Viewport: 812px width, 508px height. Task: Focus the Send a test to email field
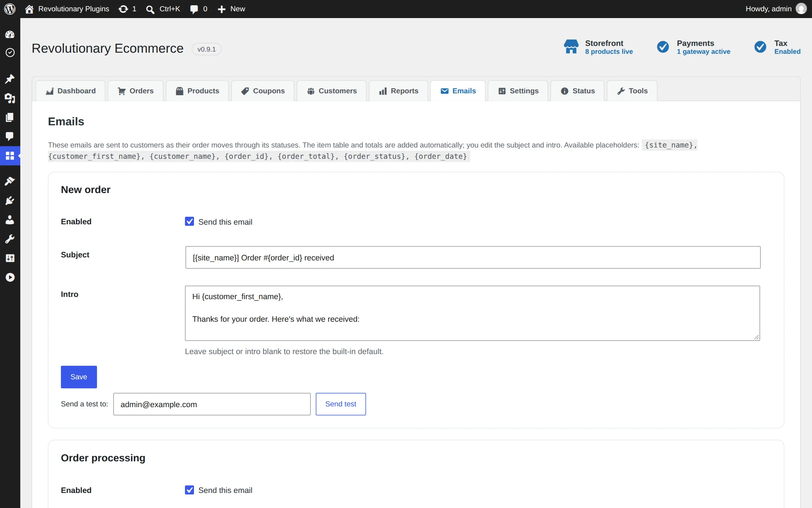coord(212,404)
